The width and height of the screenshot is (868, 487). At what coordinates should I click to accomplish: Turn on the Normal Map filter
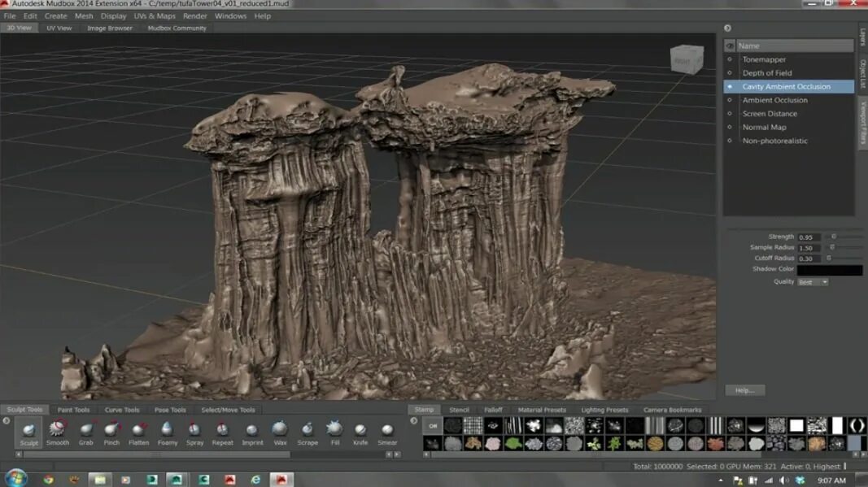[730, 128]
